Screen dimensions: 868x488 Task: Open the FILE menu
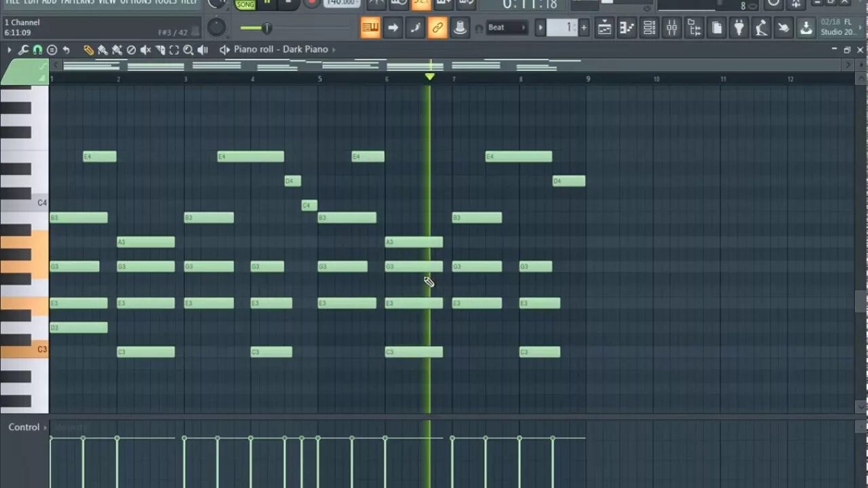click(12, 2)
